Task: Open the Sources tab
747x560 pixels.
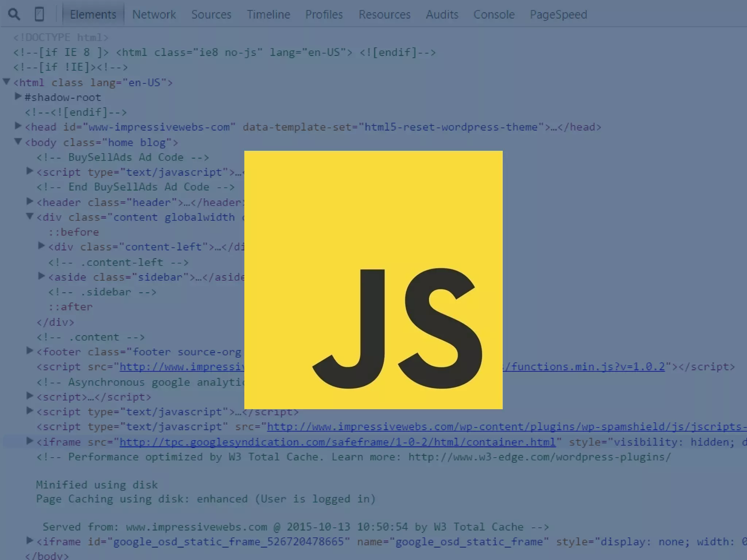Action: point(211,15)
